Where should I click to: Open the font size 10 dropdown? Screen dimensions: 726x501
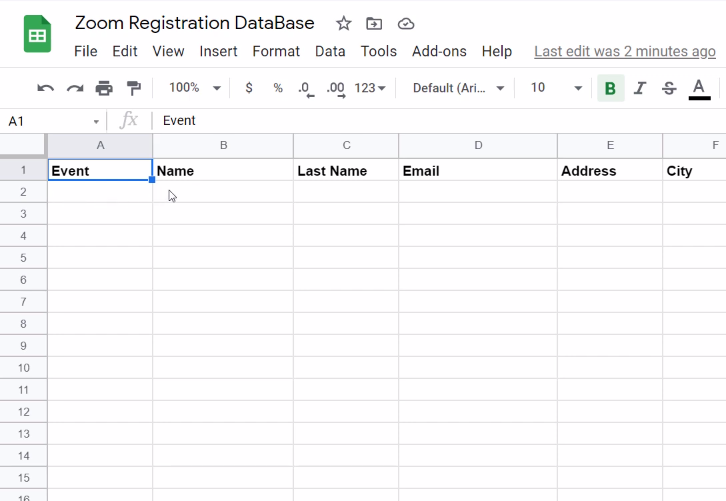[555, 88]
